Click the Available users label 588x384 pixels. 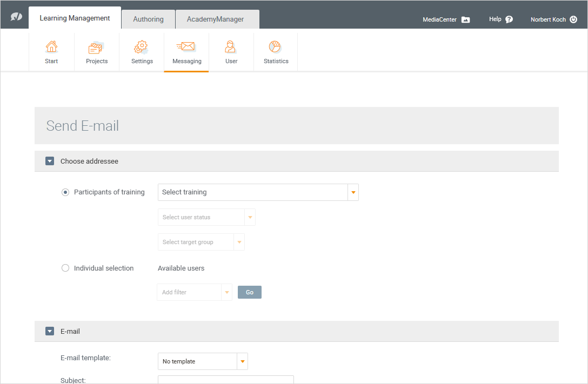[x=181, y=268]
